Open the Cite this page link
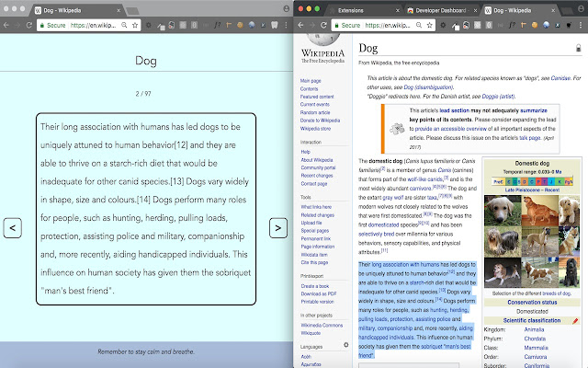Image resolution: width=588 pixels, height=368 pixels. [x=314, y=262]
